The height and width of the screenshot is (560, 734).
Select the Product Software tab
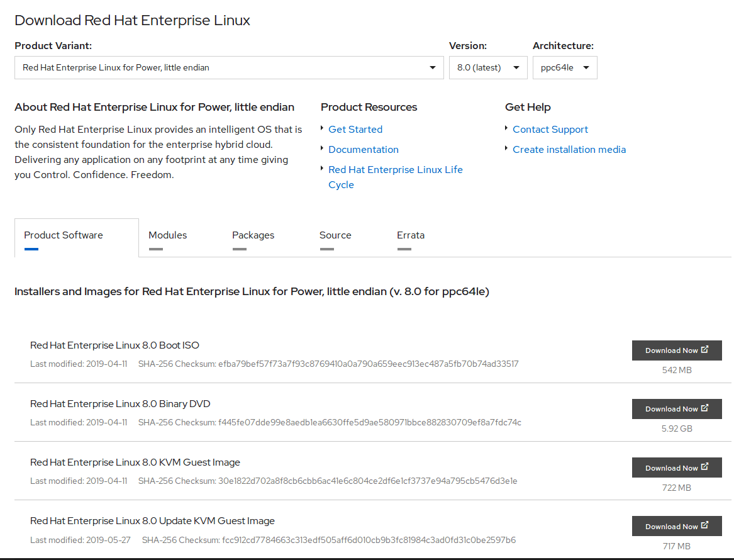point(64,235)
